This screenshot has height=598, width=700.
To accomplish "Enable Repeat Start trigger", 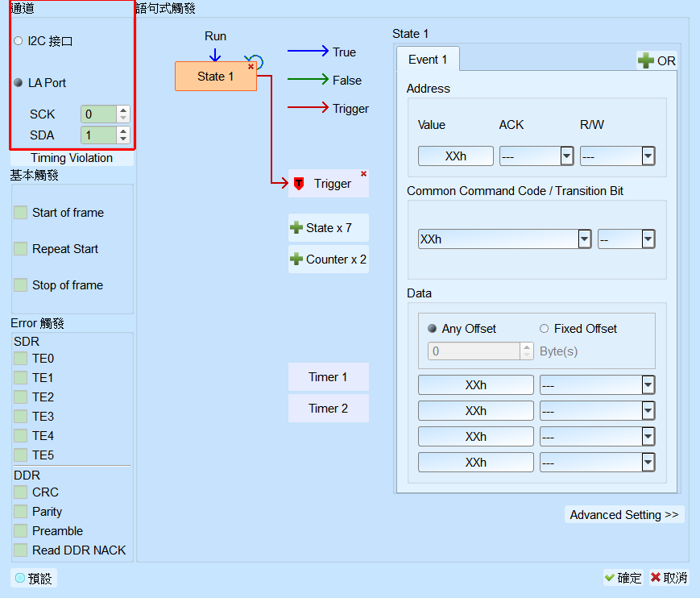I will [x=20, y=249].
